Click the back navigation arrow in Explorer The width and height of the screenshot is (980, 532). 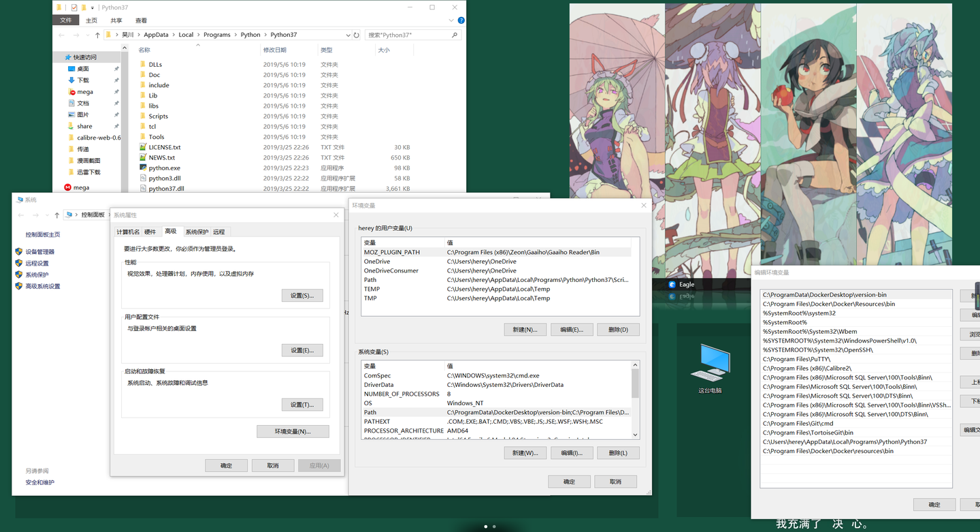click(x=61, y=34)
